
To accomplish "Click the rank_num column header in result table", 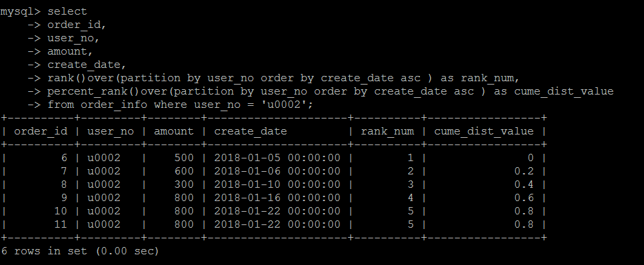I will click(387, 131).
